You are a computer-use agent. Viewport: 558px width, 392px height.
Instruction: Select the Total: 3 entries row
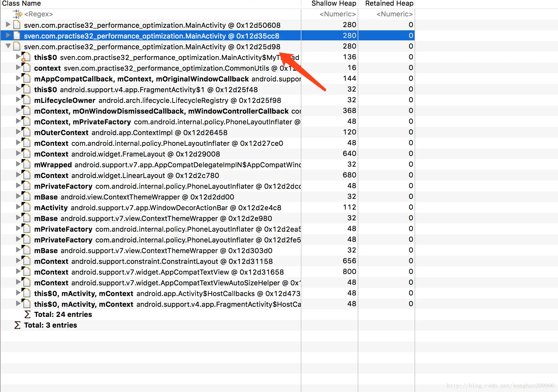point(207,325)
